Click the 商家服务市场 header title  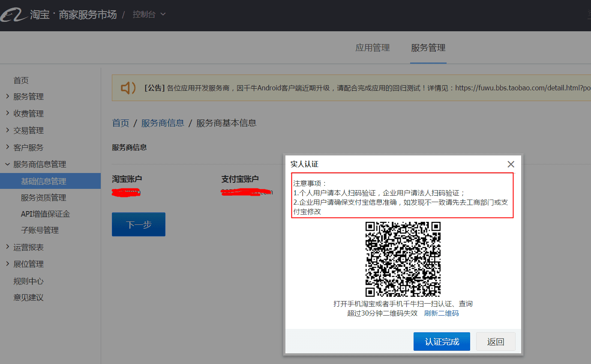pyautogui.click(x=87, y=15)
